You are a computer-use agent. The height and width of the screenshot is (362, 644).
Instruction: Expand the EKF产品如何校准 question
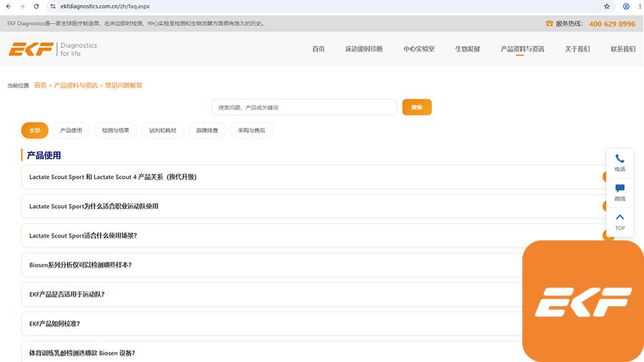pyautogui.click(x=272, y=323)
